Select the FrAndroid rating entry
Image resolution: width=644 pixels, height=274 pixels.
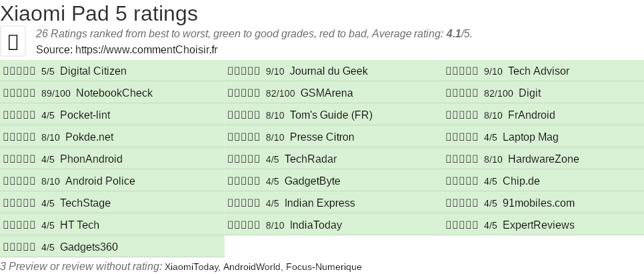[x=531, y=115]
